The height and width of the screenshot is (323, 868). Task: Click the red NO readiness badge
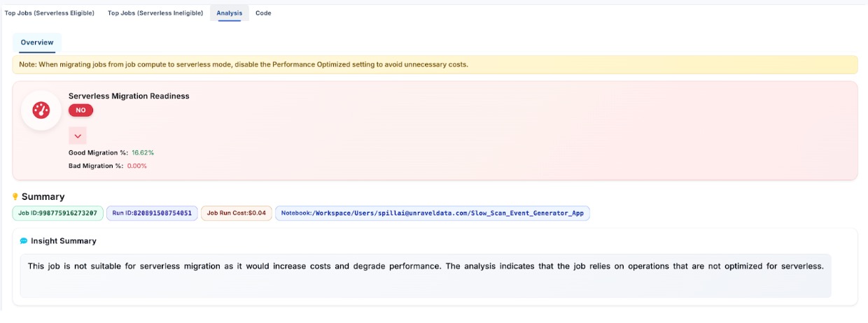pos(80,110)
